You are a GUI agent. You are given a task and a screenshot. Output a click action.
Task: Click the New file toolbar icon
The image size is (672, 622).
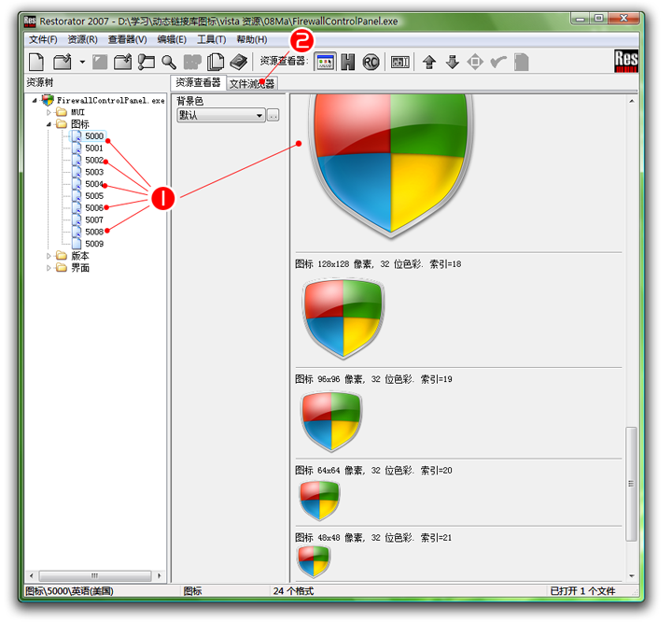click(36, 63)
